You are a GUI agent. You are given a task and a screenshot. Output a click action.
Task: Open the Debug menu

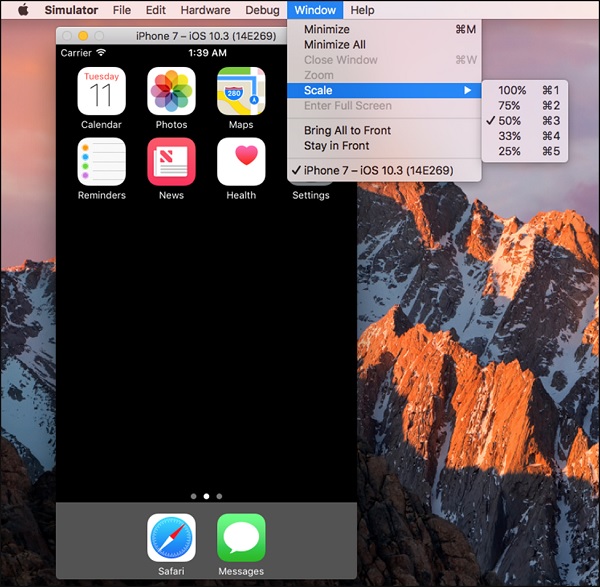click(x=262, y=10)
